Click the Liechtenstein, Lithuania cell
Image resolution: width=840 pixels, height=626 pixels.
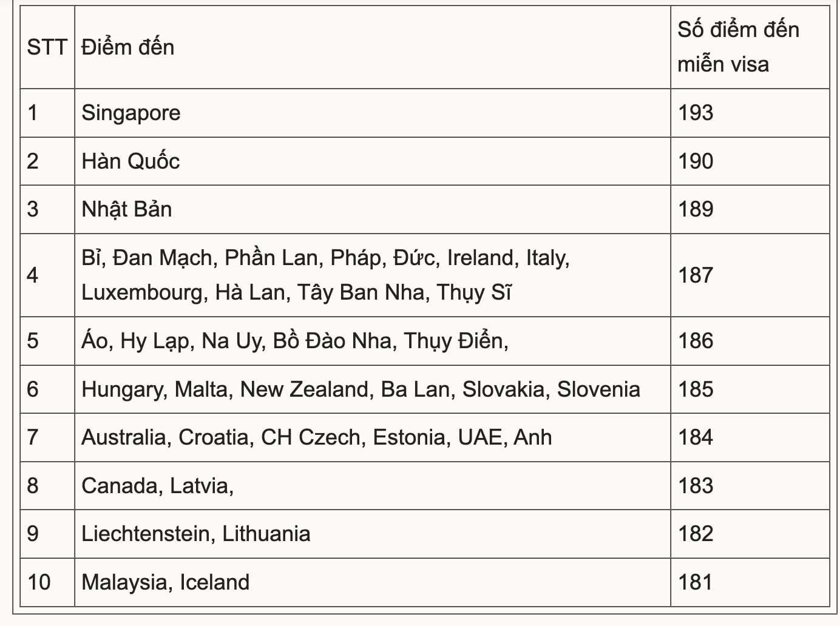[196, 534]
